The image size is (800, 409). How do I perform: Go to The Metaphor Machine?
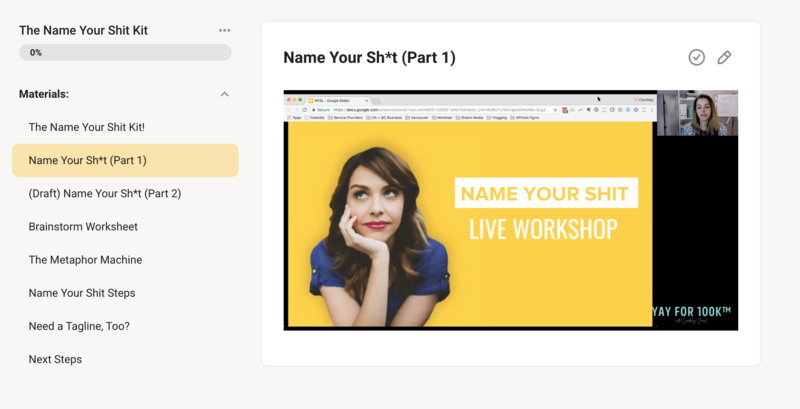(85, 259)
